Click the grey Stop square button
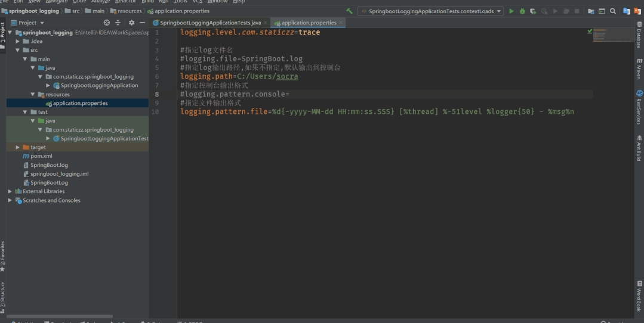This screenshot has width=644, height=323. 577,11
